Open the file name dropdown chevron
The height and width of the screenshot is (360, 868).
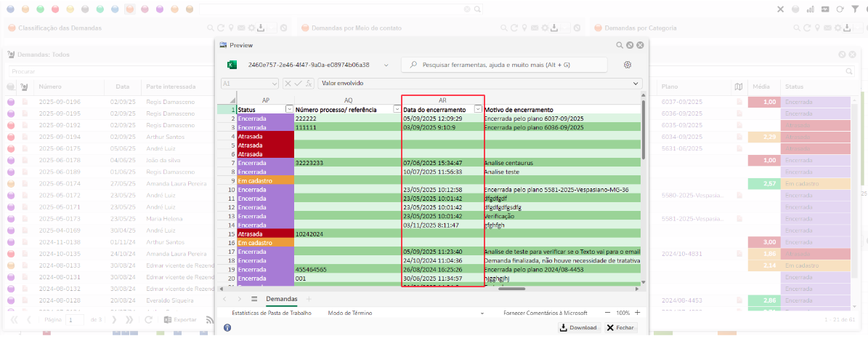[x=386, y=65]
